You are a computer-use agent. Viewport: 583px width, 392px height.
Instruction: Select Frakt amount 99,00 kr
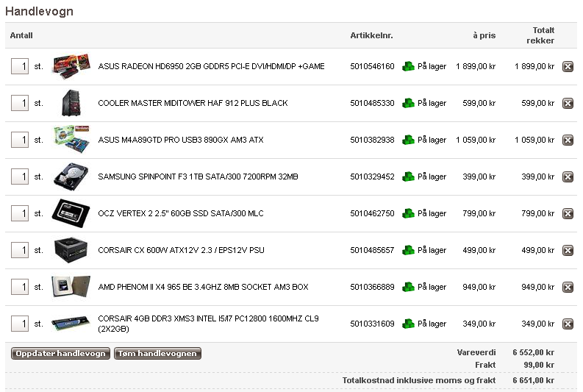point(539,365)
